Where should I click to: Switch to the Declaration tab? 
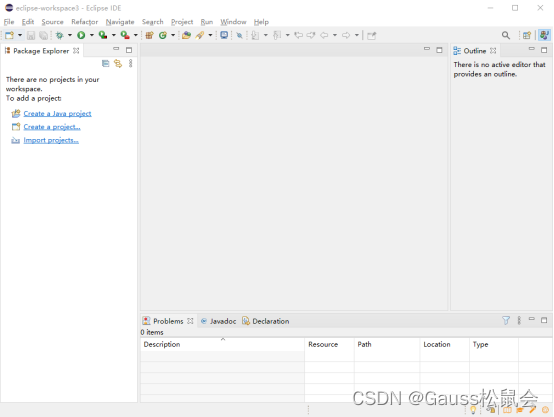(x=265, y=321)
